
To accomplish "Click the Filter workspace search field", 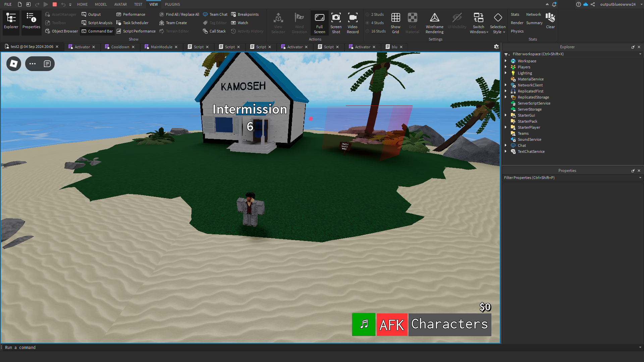I will (570, 54).
